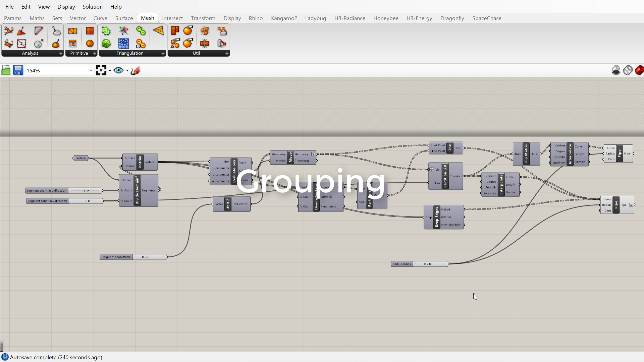This screenshot has height=362, width=644.
Task: Click the red sketch pen icon
Action: (x=136, y=70)
